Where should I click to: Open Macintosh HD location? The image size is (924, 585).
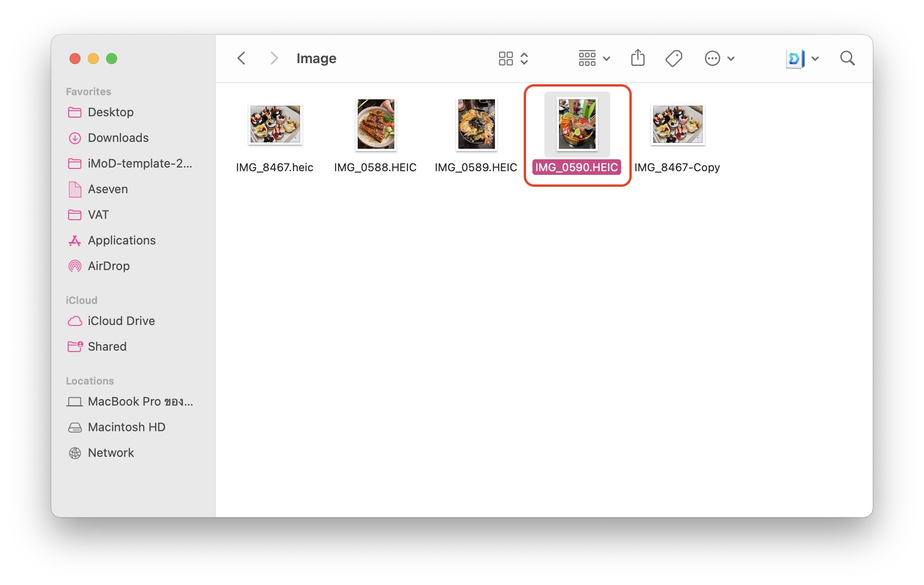click(x=126, y=427)
